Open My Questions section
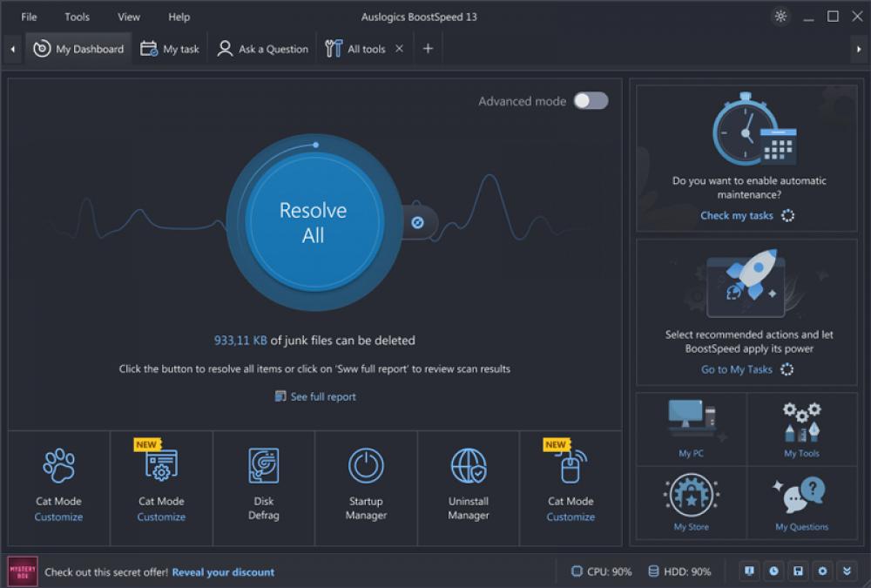This screenshot has height=588, width=871. 802,501
